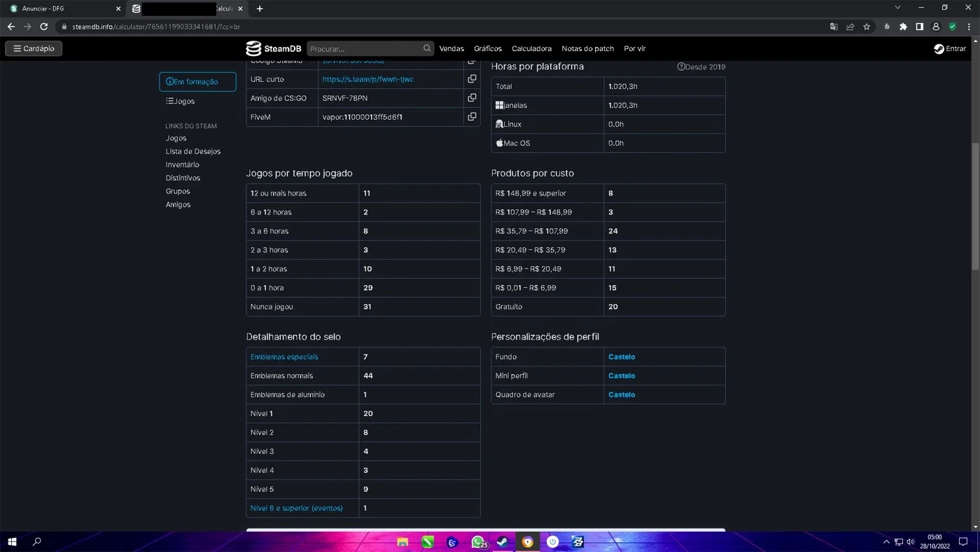The height and width of the screenshot is (552, 980).
Task: Click the green shield extension icon
Action: (x=952, y=27)
